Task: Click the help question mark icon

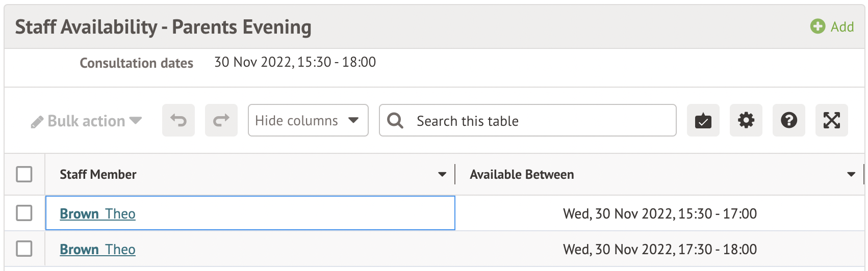Action: (789, 121)
